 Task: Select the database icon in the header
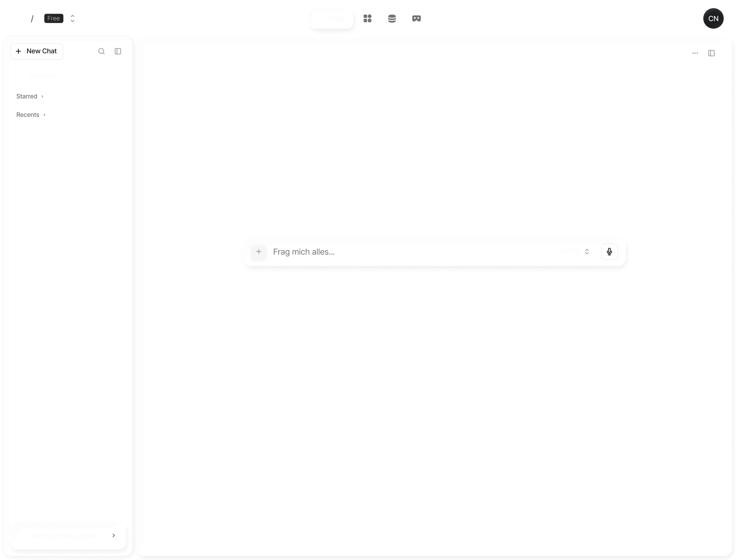(392, 18)
